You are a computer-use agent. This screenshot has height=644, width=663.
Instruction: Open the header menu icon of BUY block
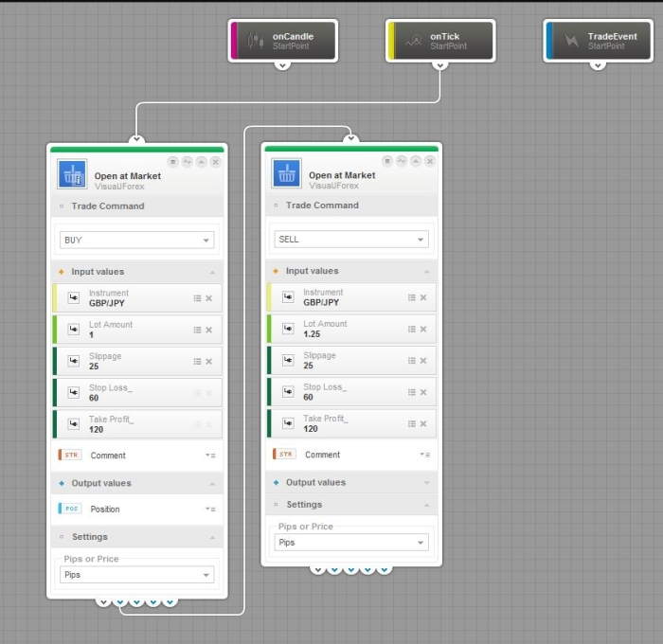point(173,162)
